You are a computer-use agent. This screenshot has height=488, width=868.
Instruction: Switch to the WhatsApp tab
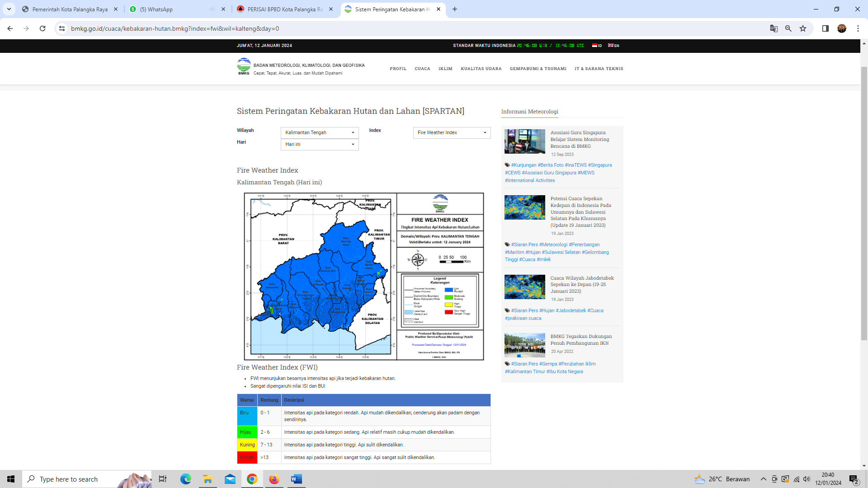(156, 9)
